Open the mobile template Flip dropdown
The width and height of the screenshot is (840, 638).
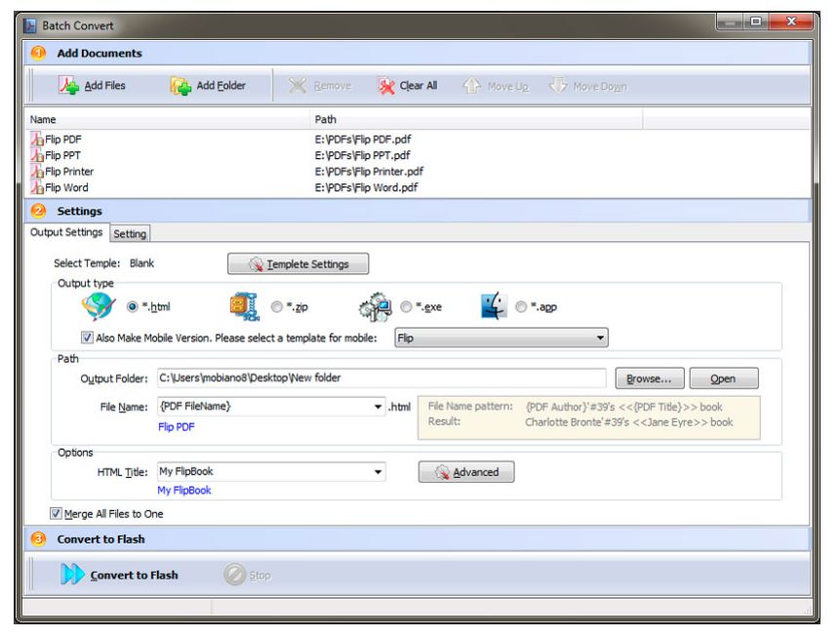[501, 338]
